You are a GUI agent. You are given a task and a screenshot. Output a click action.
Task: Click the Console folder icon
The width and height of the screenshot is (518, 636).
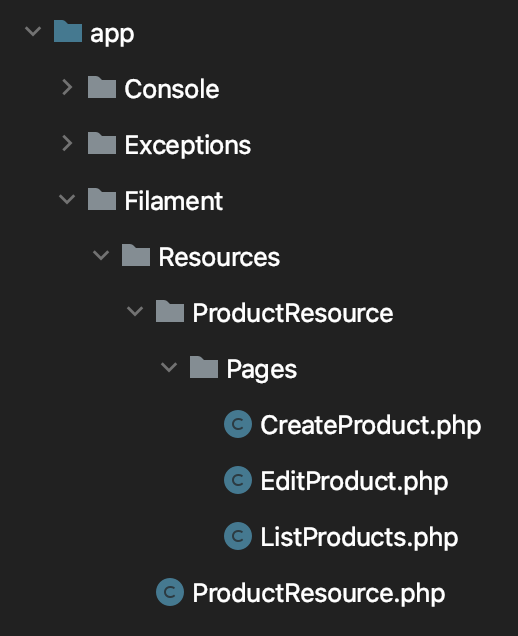102,87
